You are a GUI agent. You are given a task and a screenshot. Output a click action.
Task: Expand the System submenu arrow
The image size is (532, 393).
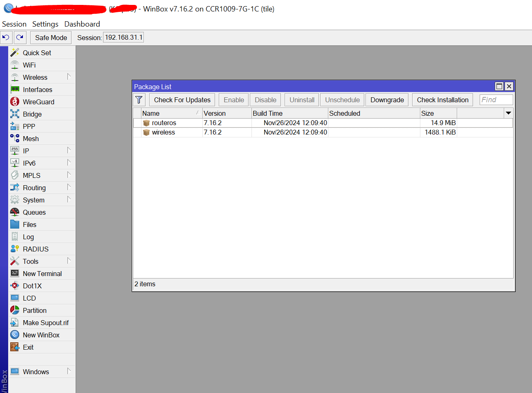[x=69, y=199]
